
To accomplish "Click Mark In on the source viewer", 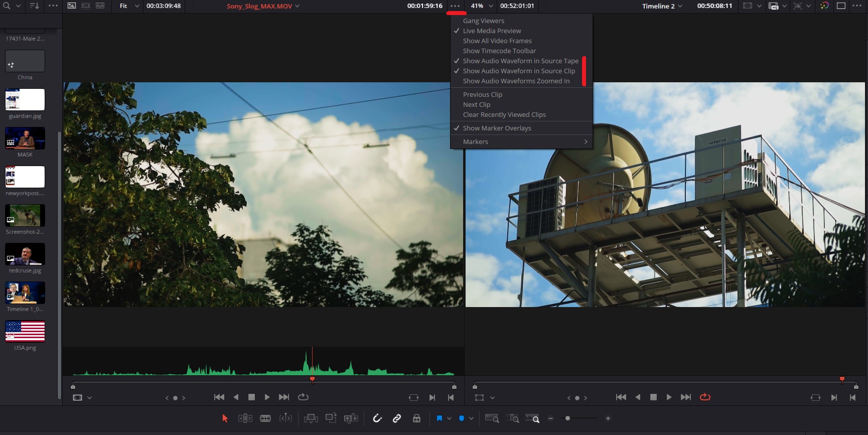I will pos(432,397).
